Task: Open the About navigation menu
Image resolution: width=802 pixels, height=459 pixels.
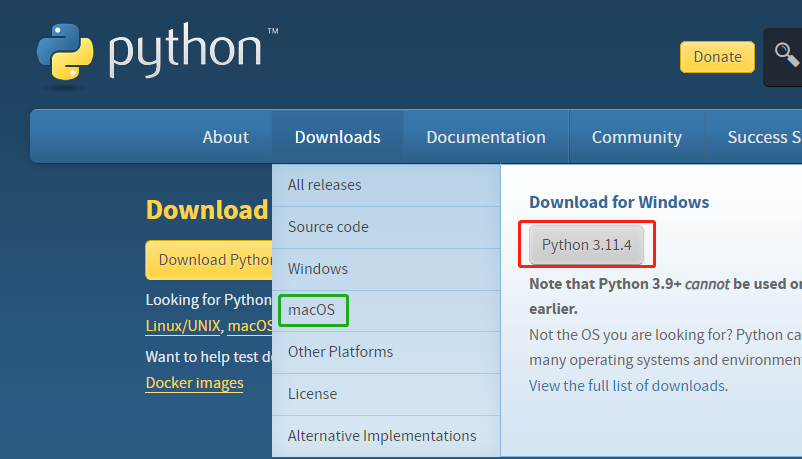Action: (225, 137)
